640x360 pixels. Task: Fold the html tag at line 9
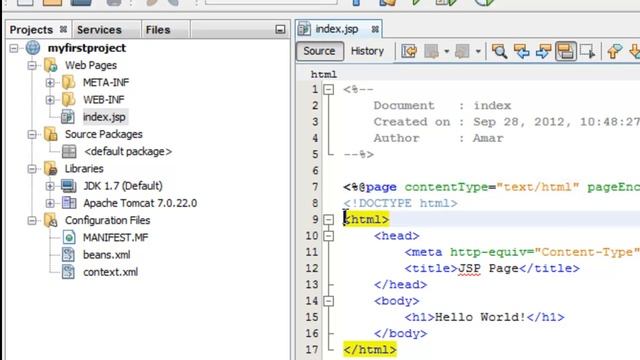coord(329,220)
